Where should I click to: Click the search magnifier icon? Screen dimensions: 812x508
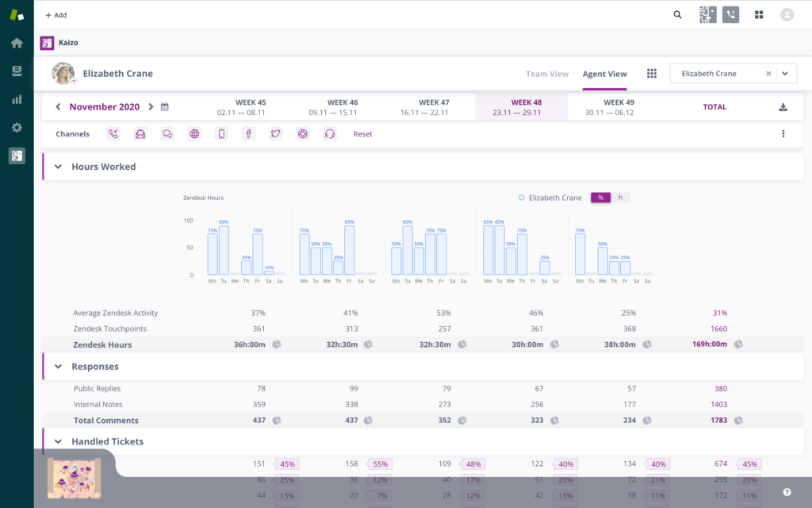pos(677,14)
